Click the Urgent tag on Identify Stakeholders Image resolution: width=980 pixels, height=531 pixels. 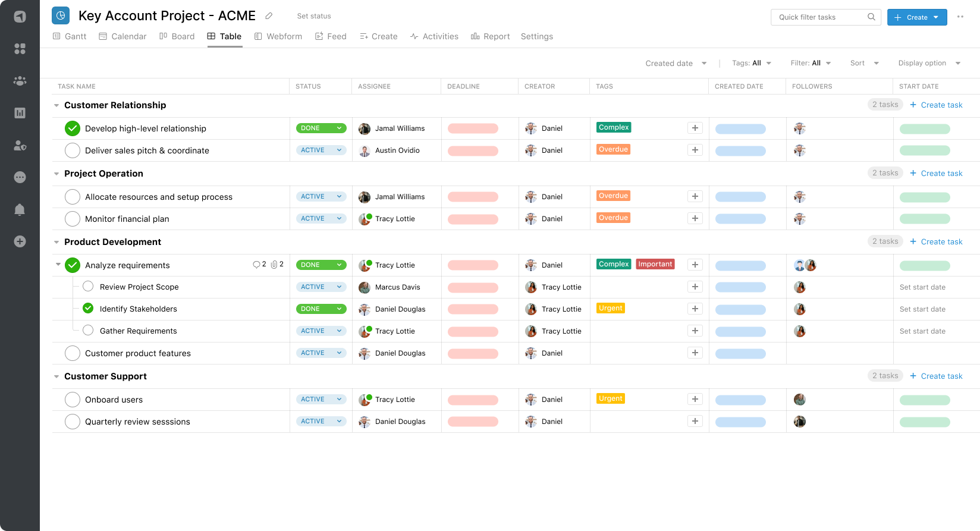tap(611, 308)
